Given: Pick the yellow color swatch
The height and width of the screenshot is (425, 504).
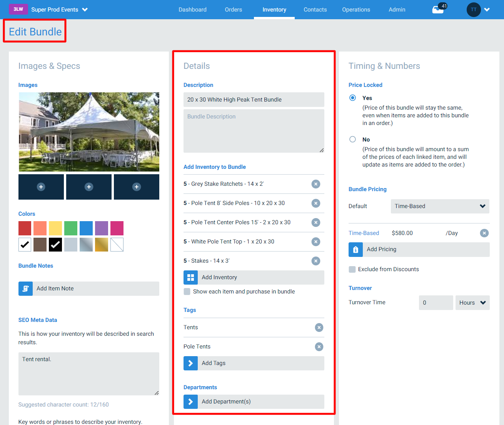Looking at the screenshot, I should click(x=55, y=228).
